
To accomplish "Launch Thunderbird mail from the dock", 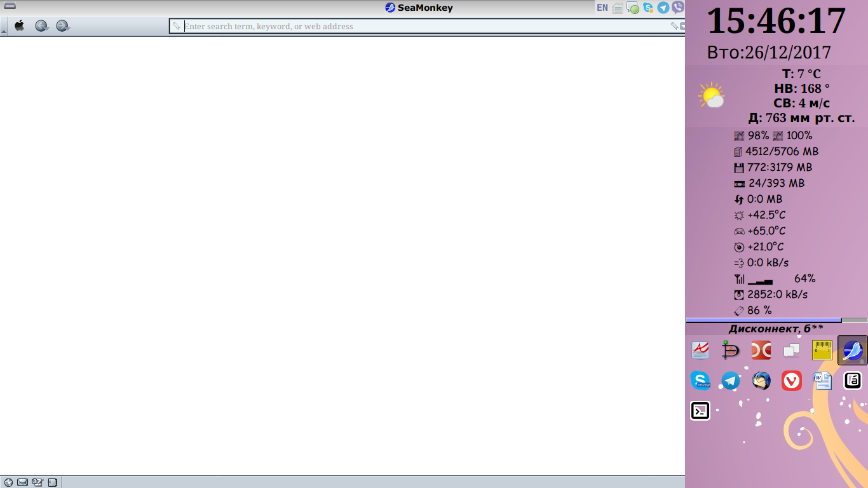I will click(761, 381).
